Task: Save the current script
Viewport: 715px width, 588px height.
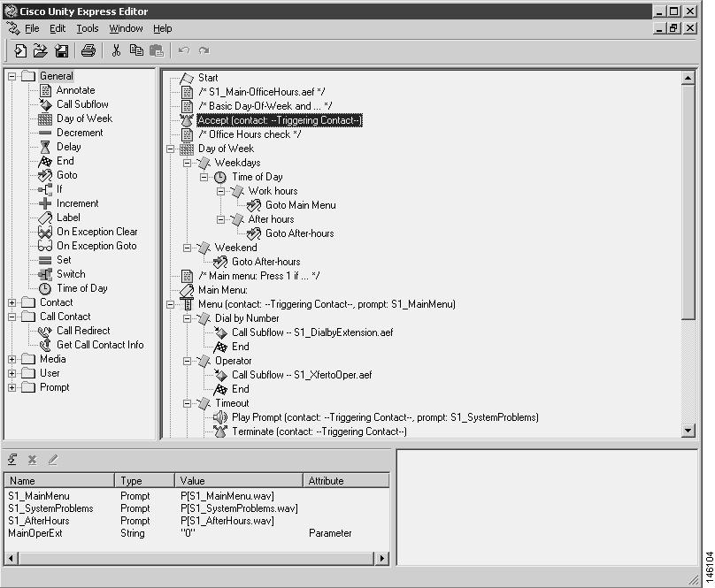Action: click(60, 50)
